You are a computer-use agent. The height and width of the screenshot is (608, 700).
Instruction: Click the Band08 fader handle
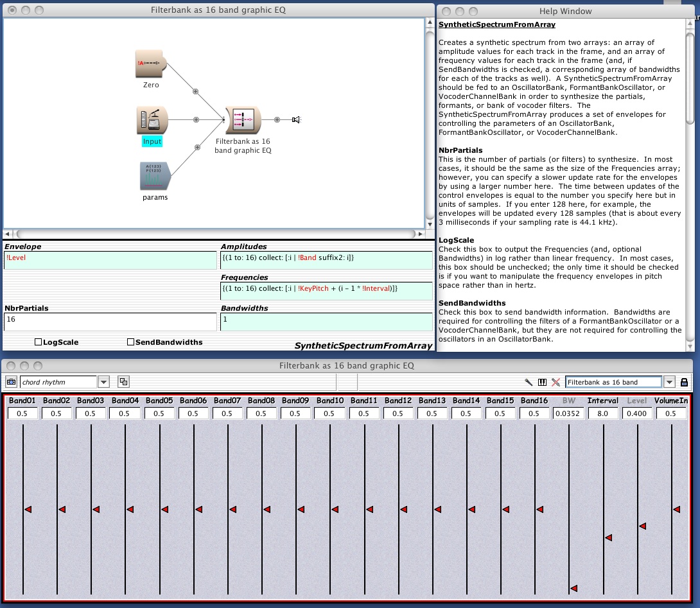[x=267, y=509]
